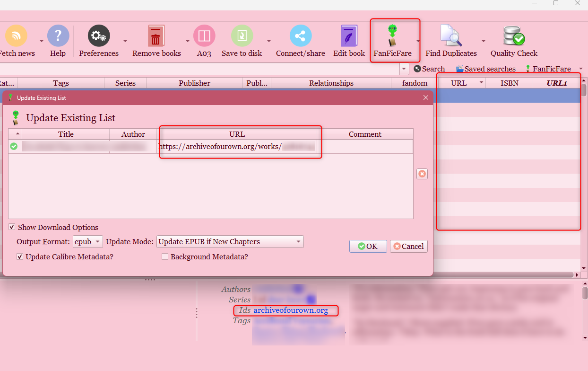This screenshot has width=588, height=371.
Task: Click Save to disk icon
Action: click(x=242, y=36)
